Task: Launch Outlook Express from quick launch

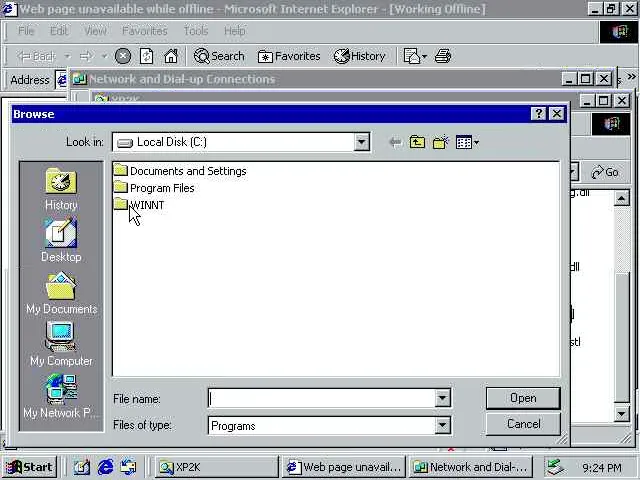Action: [x=129, y=467]
